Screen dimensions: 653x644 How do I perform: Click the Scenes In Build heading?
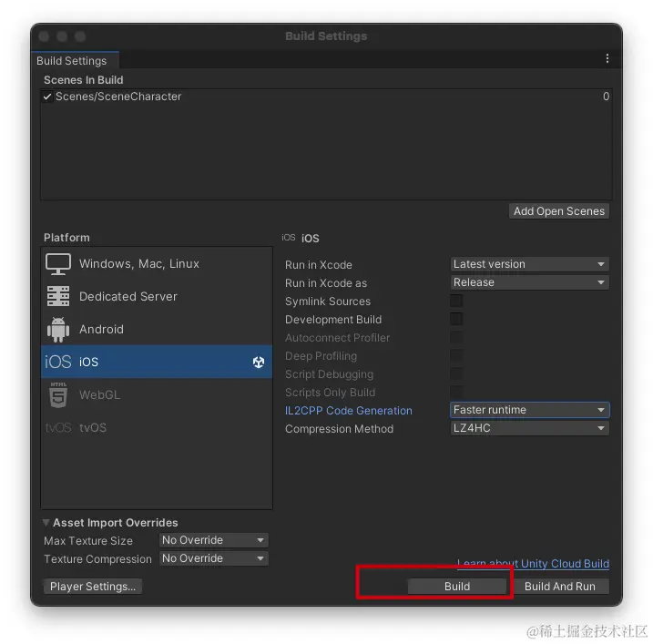tap(84, 80)
